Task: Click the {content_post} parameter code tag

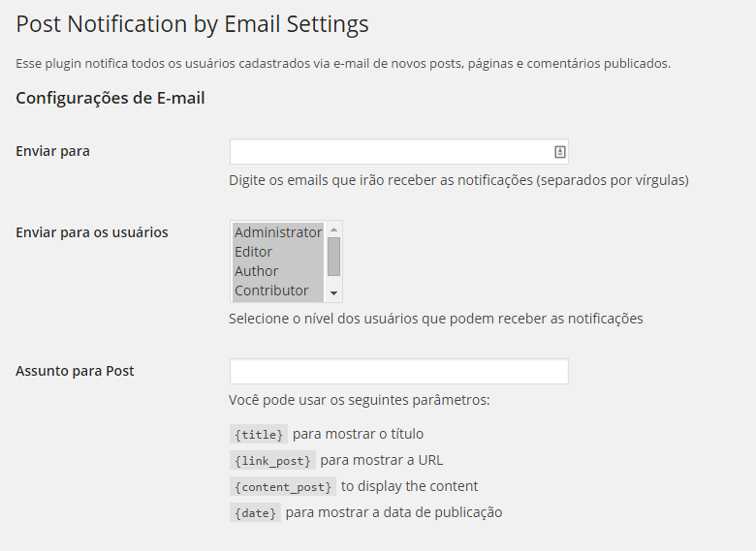Action: pos(283,486)
